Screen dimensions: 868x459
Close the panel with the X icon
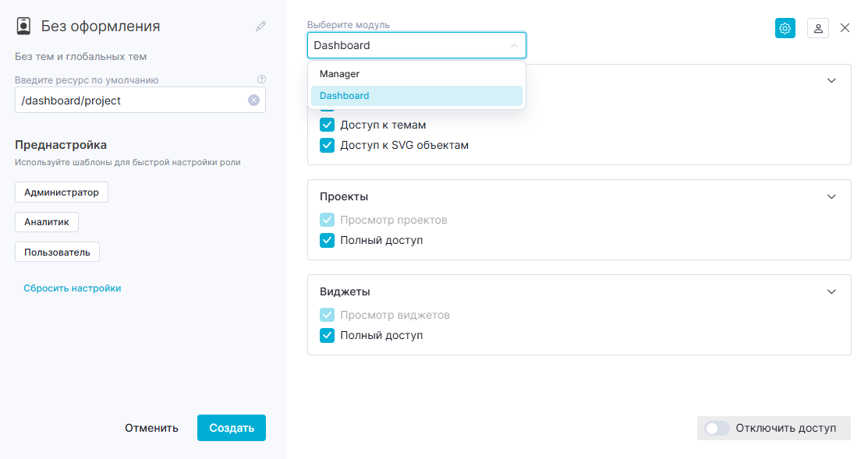pyautogui.click(x=845, y=27)
